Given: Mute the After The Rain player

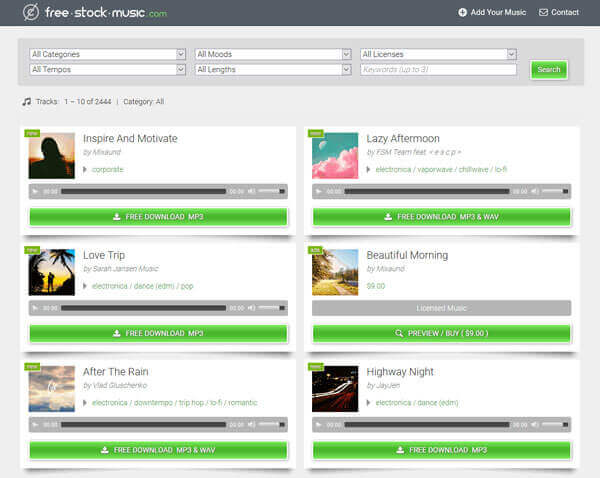Looking at the screenshot, I should point(251,424).
